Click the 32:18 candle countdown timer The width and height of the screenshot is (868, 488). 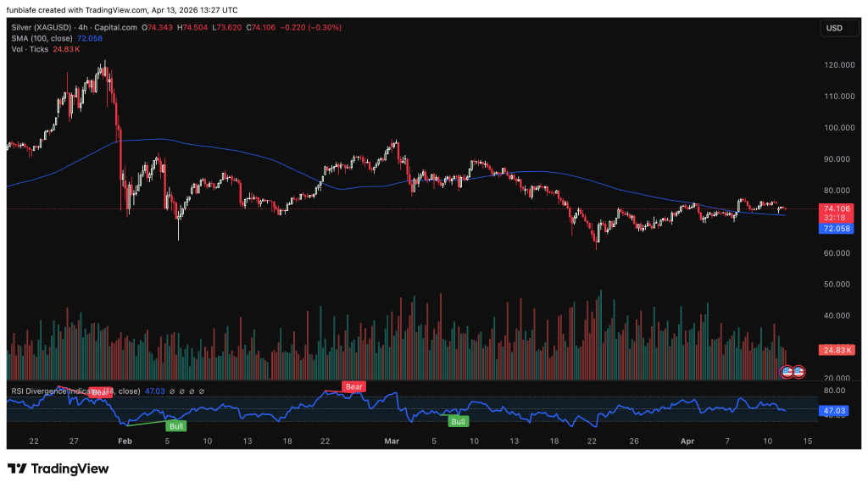834,218
